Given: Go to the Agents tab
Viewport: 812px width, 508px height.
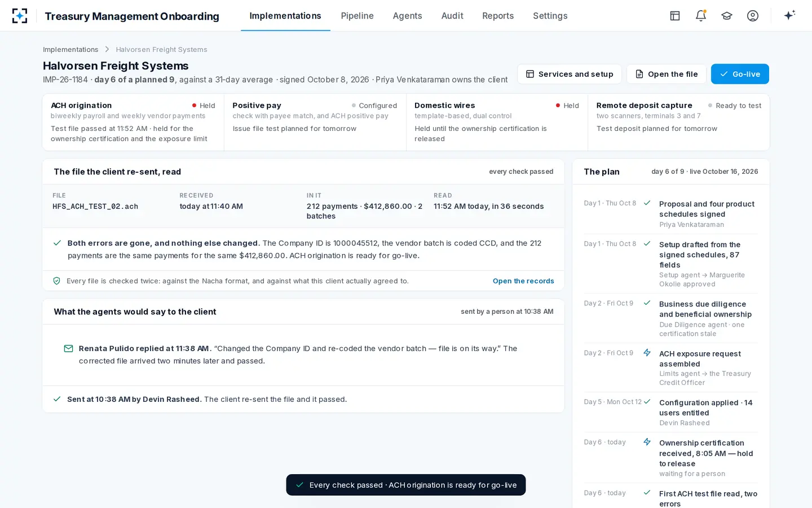Looking at the screenshot, I should [407, 16].
